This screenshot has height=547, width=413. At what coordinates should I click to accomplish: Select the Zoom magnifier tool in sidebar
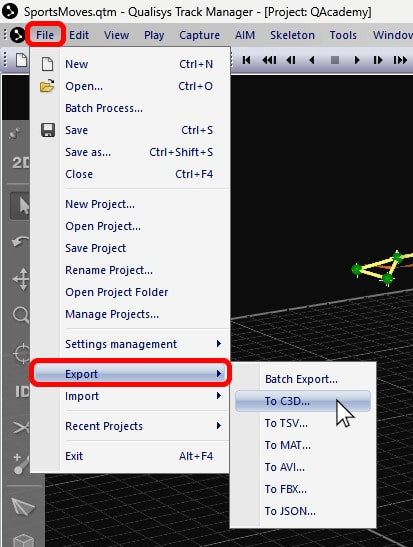pyautogui.click(x=21, y=315)
